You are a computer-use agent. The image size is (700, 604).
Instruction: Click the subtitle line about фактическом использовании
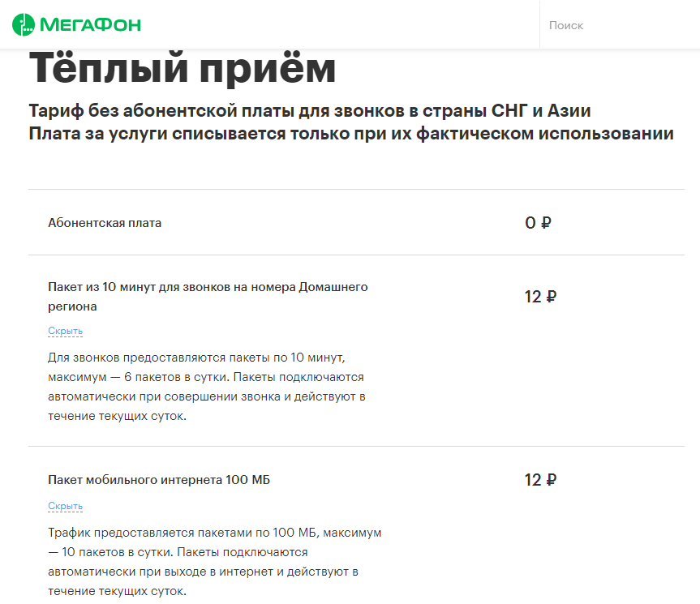click(350, 134)
